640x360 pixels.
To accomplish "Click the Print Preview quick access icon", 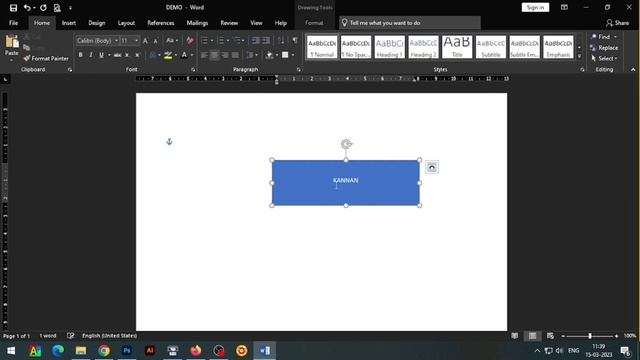I will (x=57, y=8).
